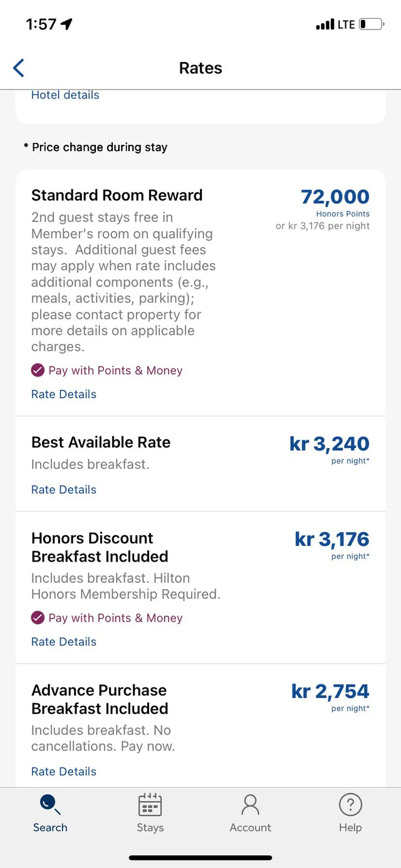This screenshot has height=868, width=401.
Task: Expand Rate Details for Advance Purchase
Action: coord(64,771)
